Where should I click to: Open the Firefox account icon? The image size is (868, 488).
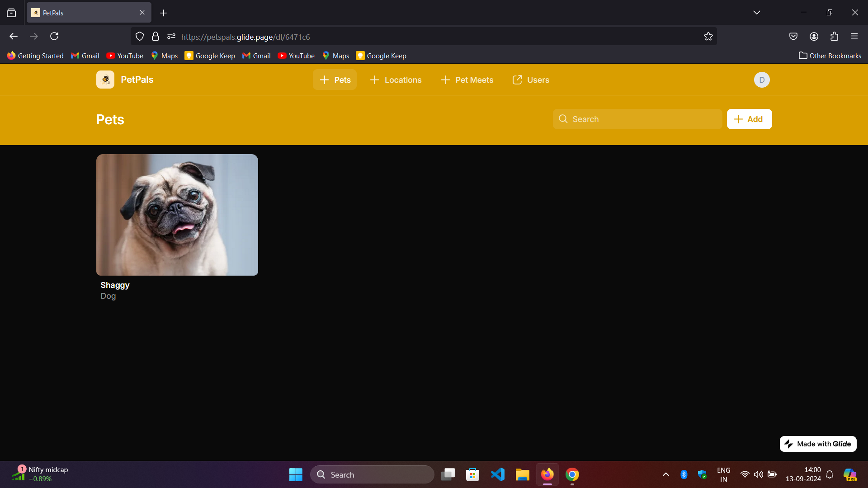[x=814, y=36]
